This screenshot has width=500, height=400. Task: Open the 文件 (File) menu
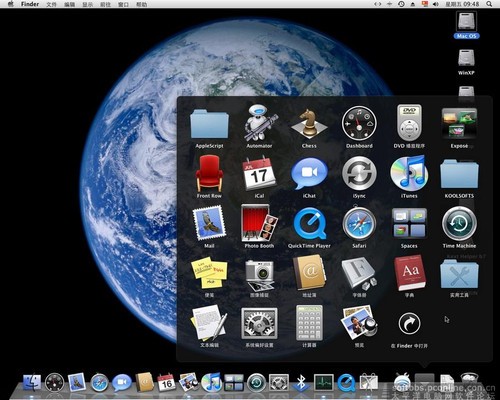[x=51, y=4]
